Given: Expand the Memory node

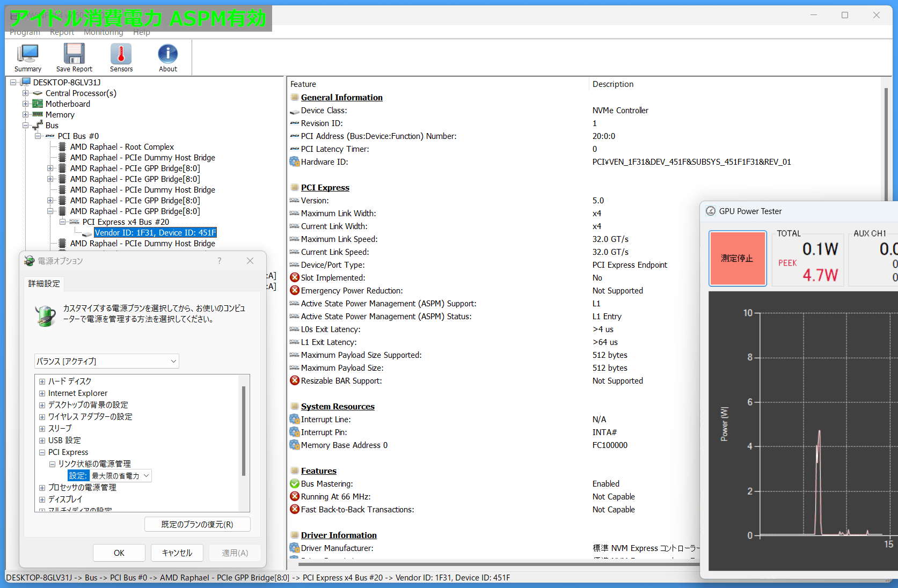Looking at the screenshot, I should point(26,115).
